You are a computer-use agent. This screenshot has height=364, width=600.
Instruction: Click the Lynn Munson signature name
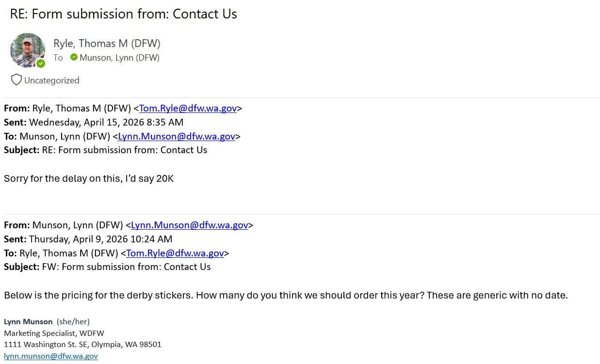(x=28, y=321)
